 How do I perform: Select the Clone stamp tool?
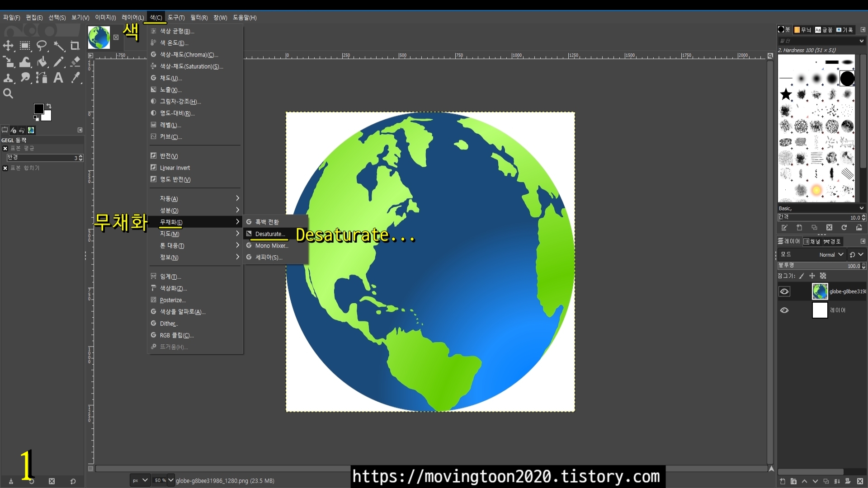click(x=8, y=78)
